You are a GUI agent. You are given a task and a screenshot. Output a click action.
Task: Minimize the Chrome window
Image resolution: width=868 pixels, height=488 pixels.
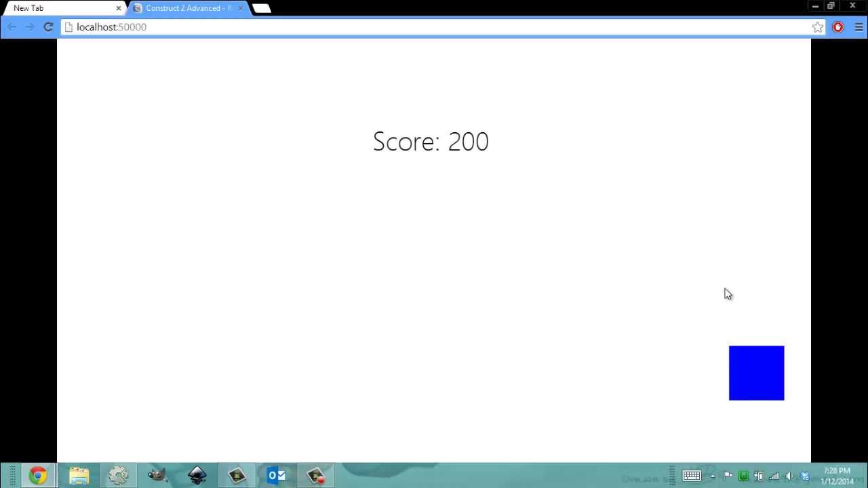(814, 6)
